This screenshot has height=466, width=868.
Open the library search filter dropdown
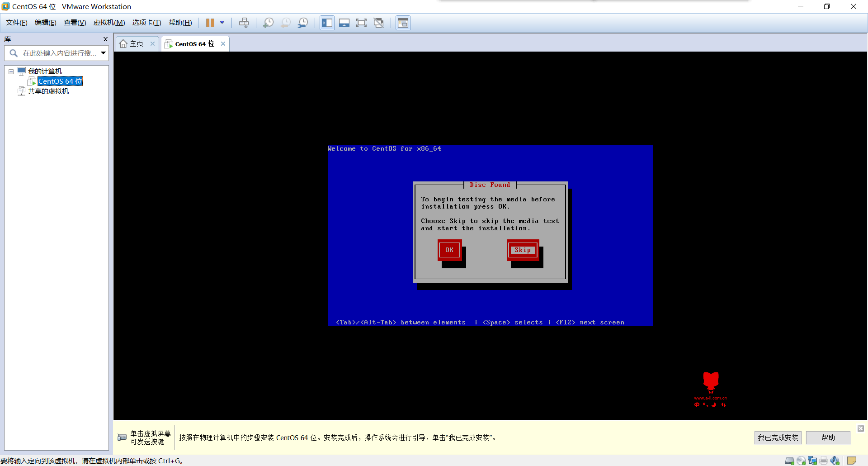coord(104,53)
